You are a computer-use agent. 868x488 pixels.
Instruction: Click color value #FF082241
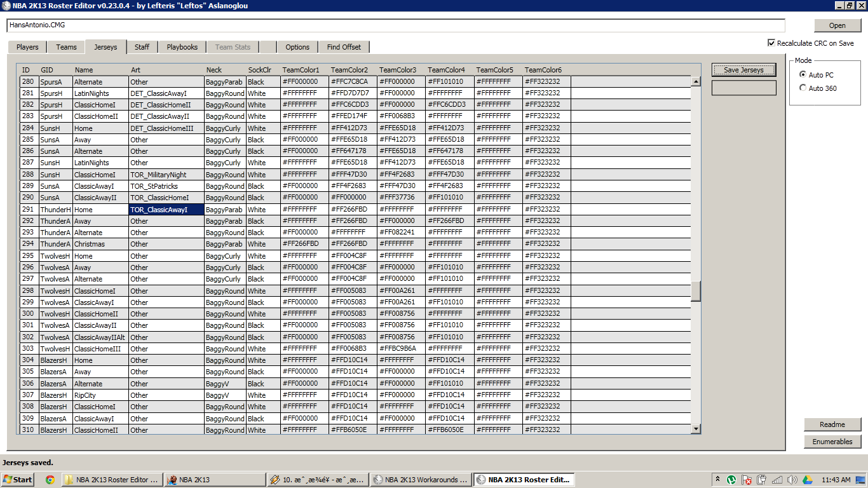pyautogui.click(x=401, y=233)
